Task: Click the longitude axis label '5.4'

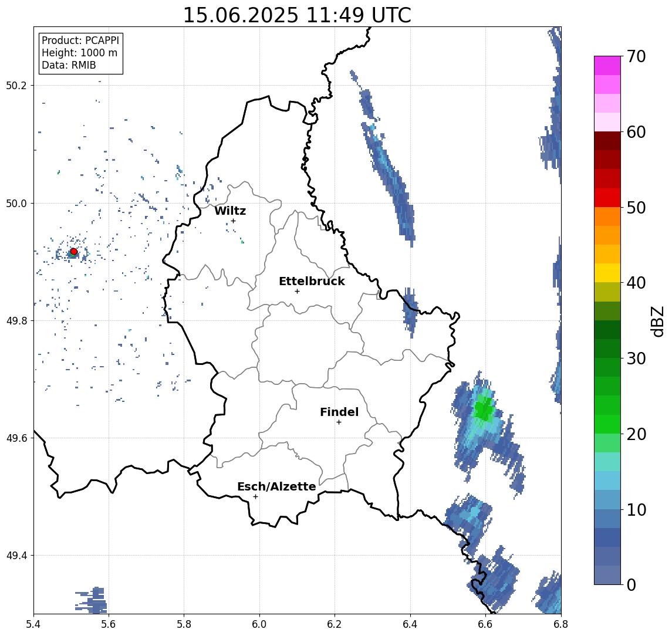Action: point(33,624)
